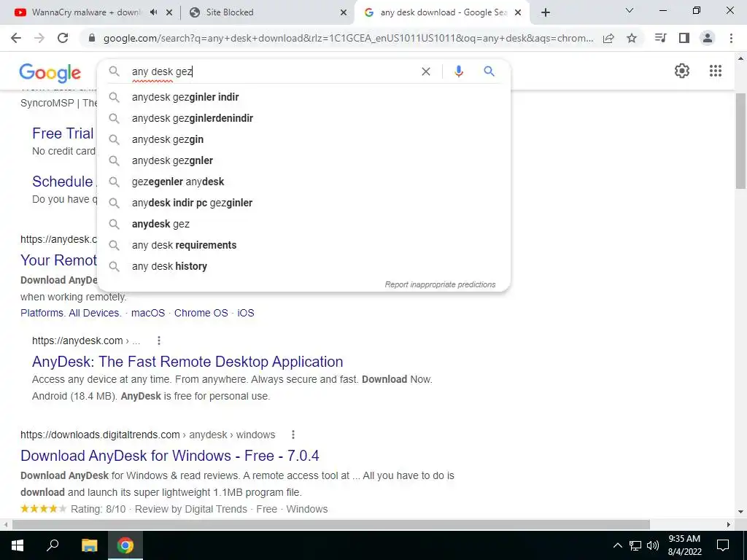Open the Windows Start menu
Image resolution: width=747 pixels, height=560 pixels.
(x=18, y=545)
